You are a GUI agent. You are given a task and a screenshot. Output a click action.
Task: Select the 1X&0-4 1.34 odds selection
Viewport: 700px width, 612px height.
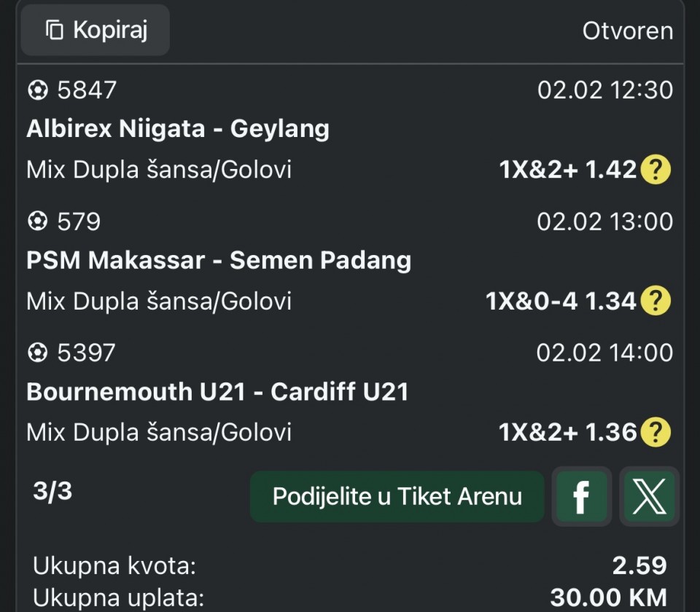pos(561,301)
